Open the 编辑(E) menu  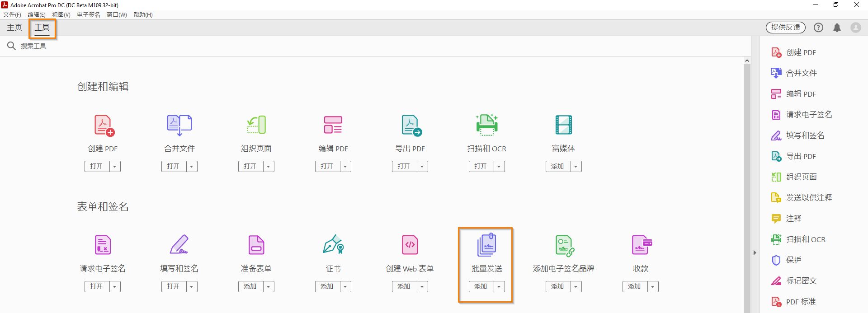(x=37, y=15)
